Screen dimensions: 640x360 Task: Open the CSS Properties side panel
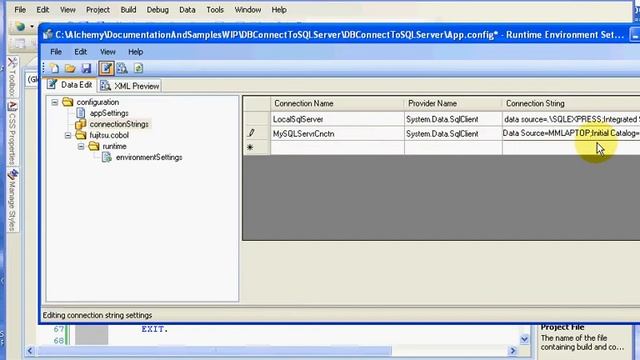pyautogui.click(x=12, y=133)
